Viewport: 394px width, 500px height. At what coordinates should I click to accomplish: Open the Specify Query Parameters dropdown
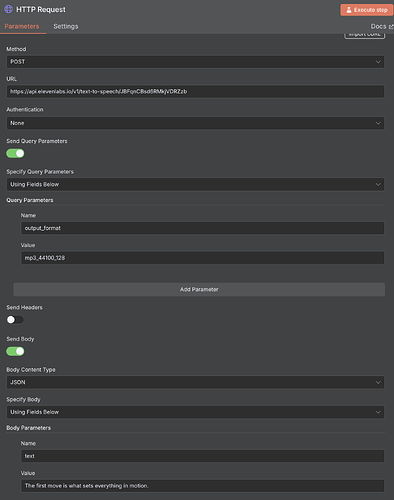point(195,184)
